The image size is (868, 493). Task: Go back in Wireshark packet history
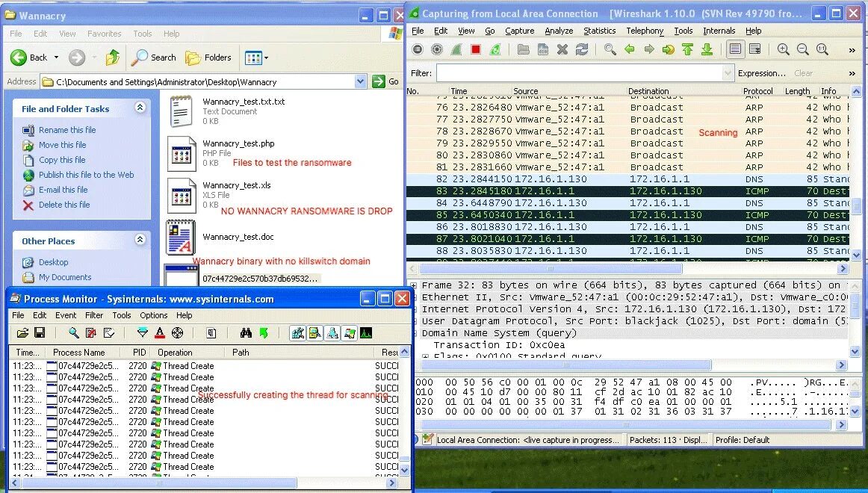(x=630, y=50)
